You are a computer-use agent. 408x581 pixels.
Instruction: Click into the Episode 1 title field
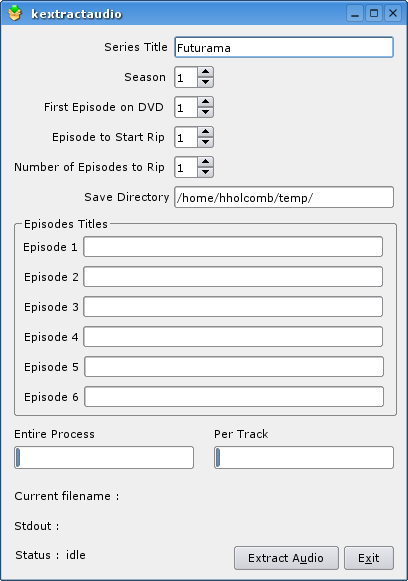pos(233,247)
